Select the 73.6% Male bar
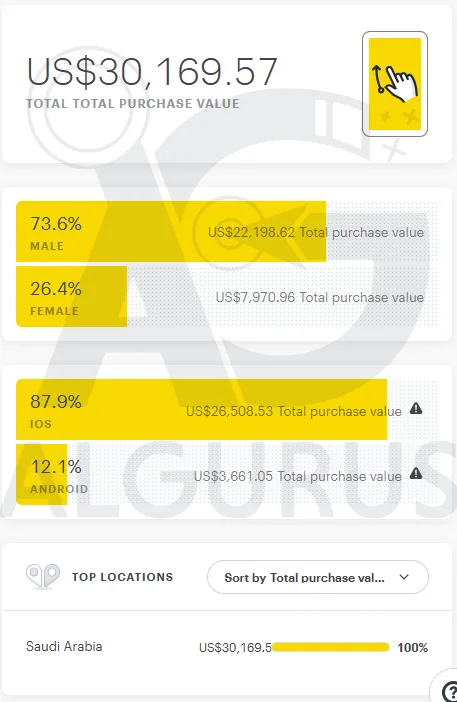 pyautogui.click(x=171, y=231)
